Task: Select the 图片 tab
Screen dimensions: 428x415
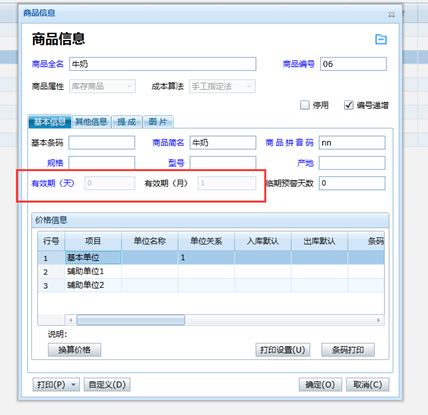Action: point(158,122)
